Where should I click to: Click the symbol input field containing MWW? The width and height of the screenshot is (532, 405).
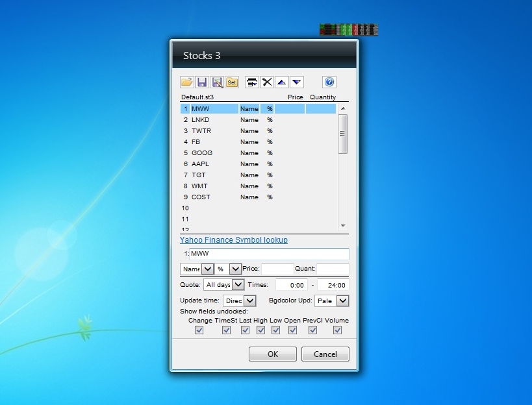tap(269, 254)
